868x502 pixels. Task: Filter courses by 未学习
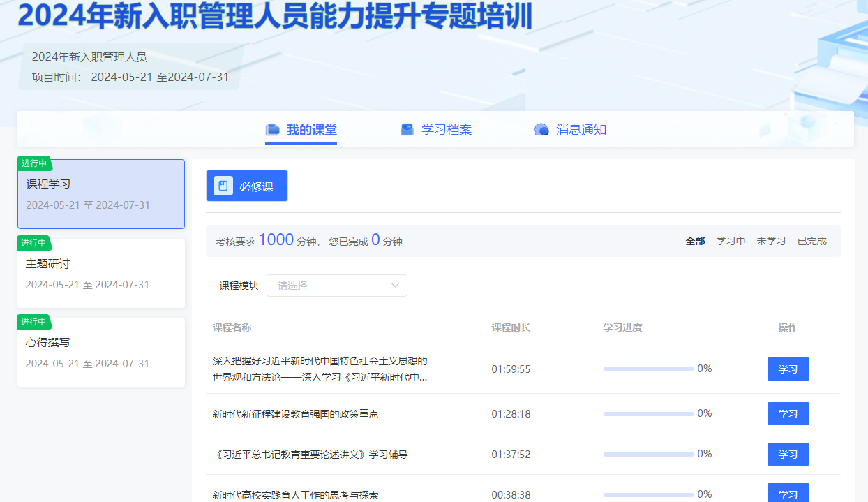pyautogui.click(x=771, y=241)
